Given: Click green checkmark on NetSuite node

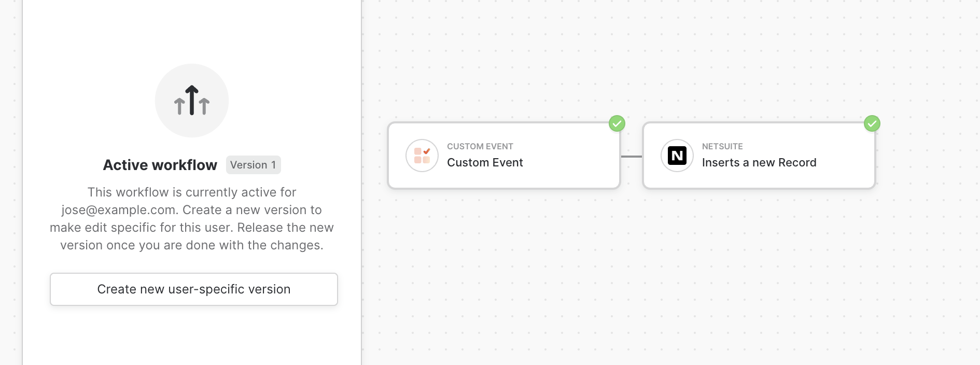Looking at the screenshot, I should pos(872,123).
